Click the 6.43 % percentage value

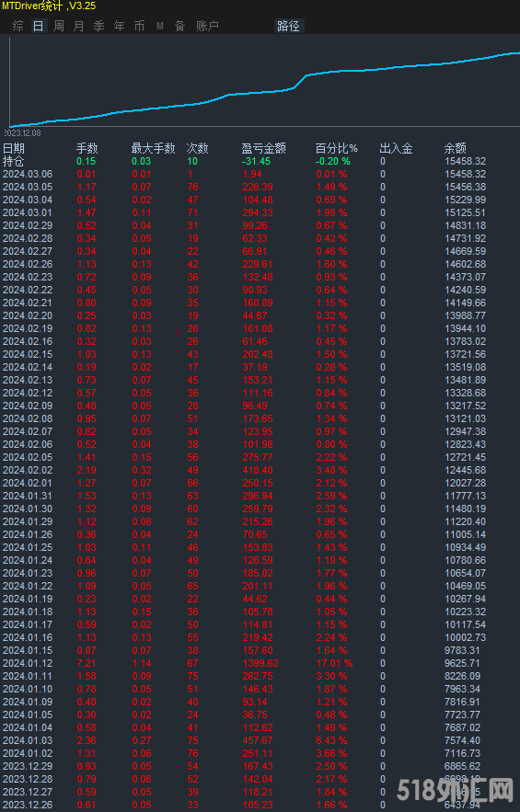(x=332, y=740)
